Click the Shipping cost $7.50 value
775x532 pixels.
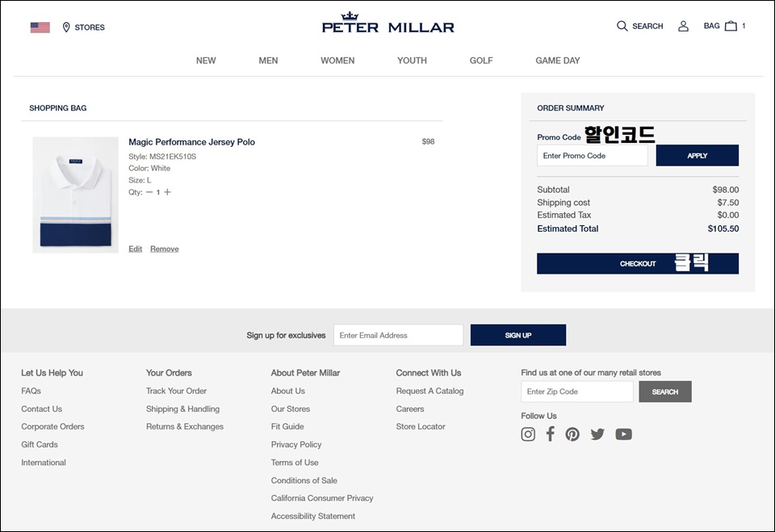coord(728,203)
